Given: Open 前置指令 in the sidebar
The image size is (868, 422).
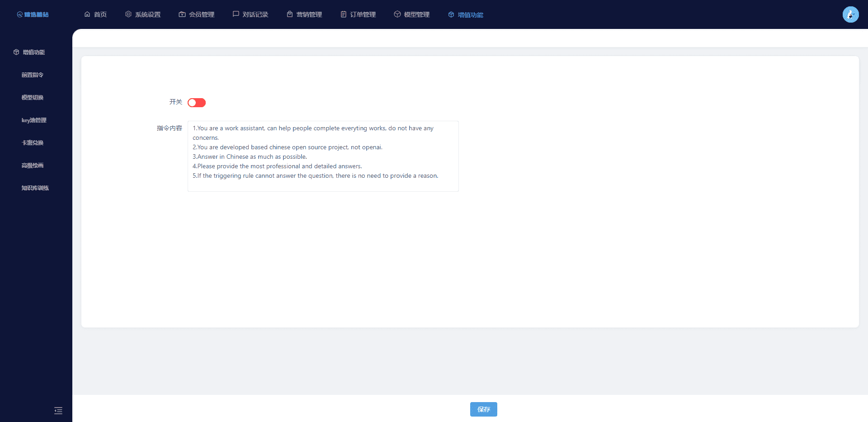Looking at the screenshot, I should [33, 75].
